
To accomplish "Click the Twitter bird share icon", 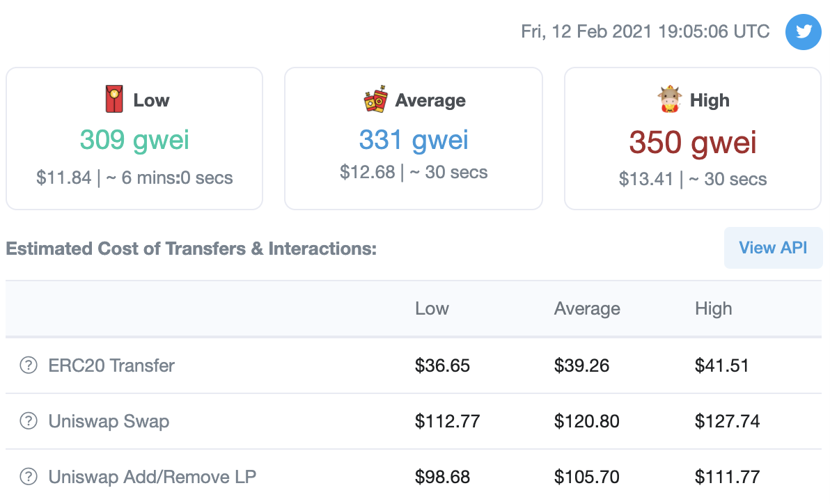I will tap(803, 32).
